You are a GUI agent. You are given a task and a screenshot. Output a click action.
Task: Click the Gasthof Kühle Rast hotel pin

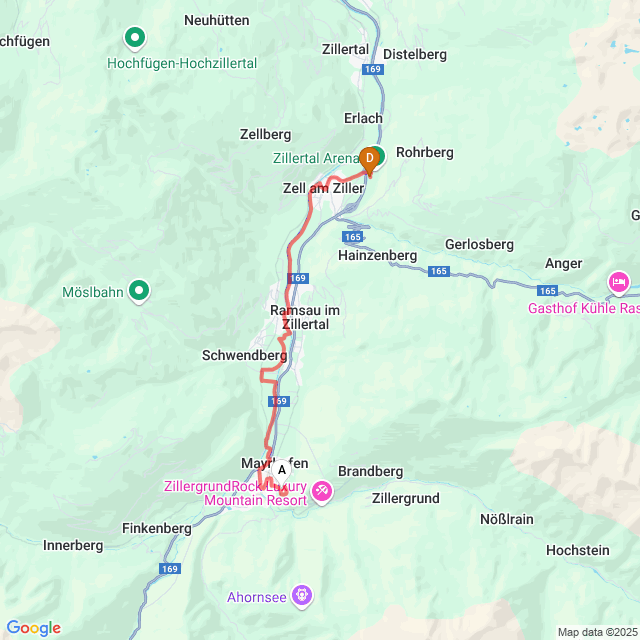click(x=619, y=283)
